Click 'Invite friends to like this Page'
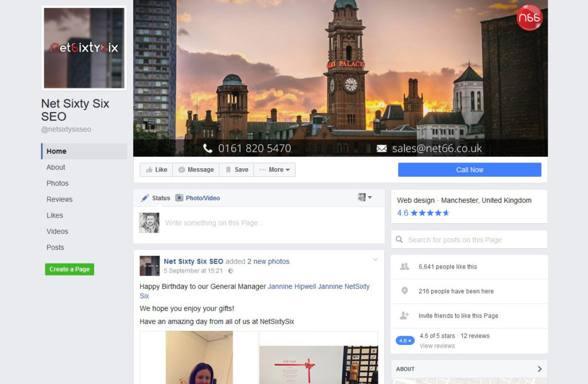Screen dimensions: 588x384 pos(458,316)
